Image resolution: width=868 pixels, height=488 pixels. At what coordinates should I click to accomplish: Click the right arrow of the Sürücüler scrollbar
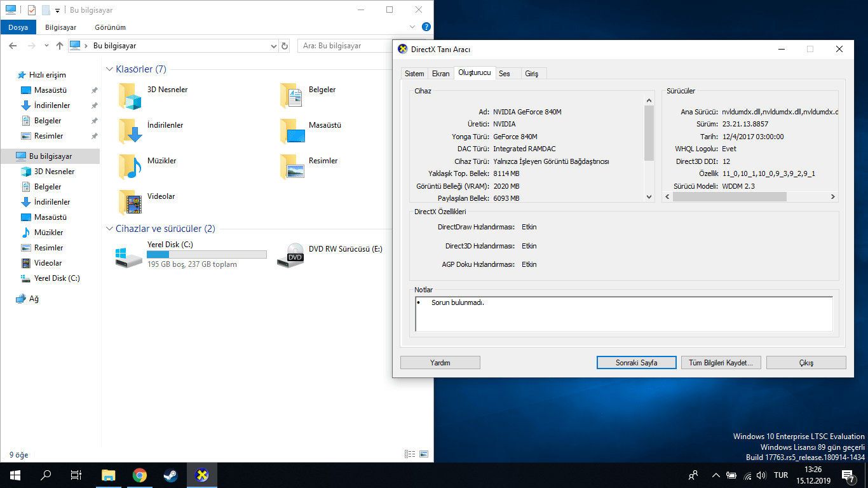point(833,197)
